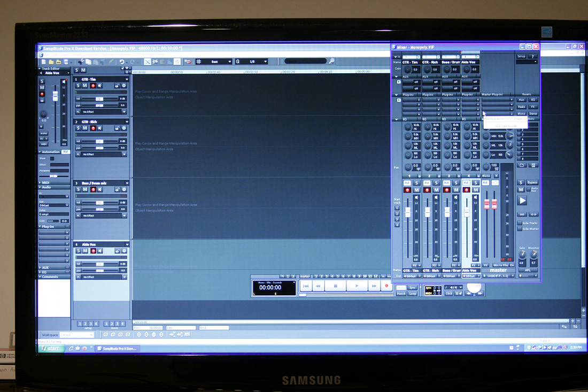Solo channel 1 GTR - Tim in Mixer
Screen dimensions: 588x392
pos(416,183)
